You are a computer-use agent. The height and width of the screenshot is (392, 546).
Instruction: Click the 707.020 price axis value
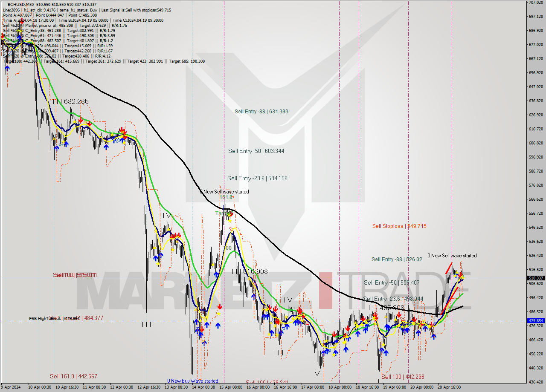(x=535, y=3)
